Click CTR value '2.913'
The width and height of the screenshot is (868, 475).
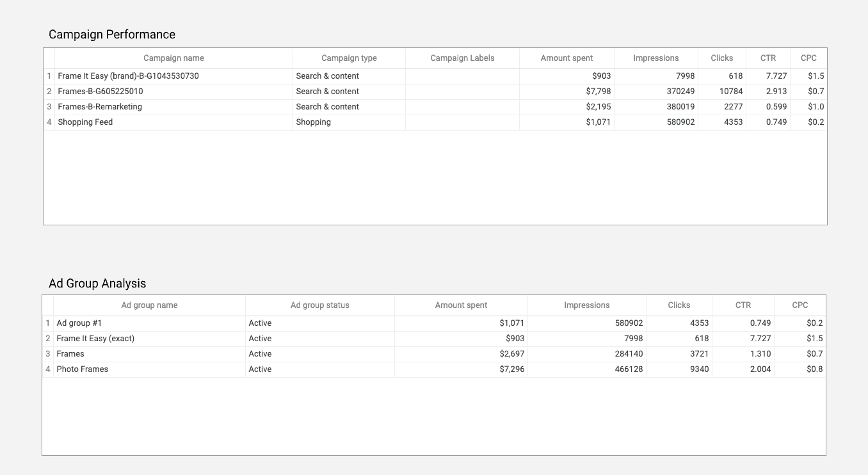[776, 92]
